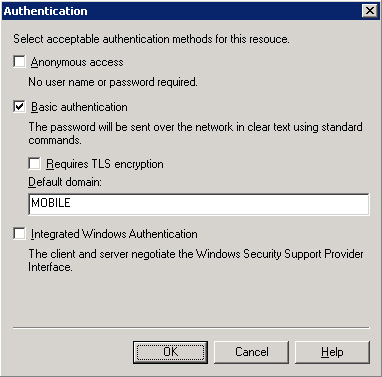The width and height of the screenshot is (382, 377).
Task: Enable the Anonymous access checkbox
Action: pyautogui.click(x=19, y=62)
